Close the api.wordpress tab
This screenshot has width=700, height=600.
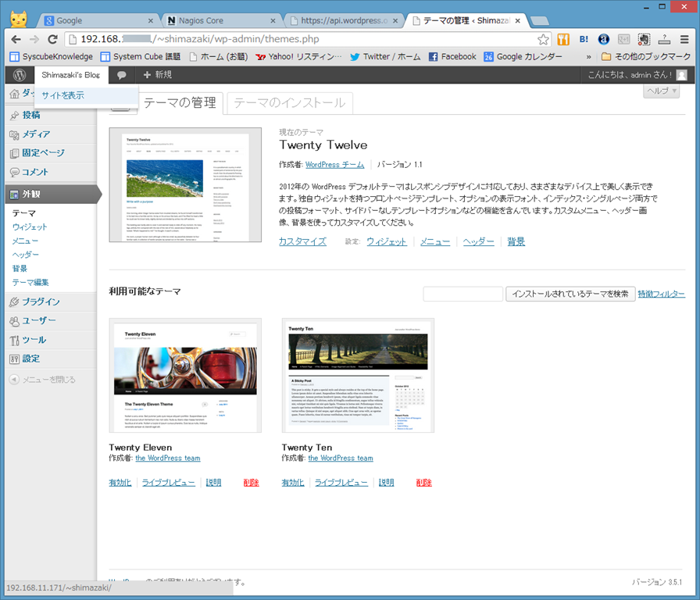[395, 20]
